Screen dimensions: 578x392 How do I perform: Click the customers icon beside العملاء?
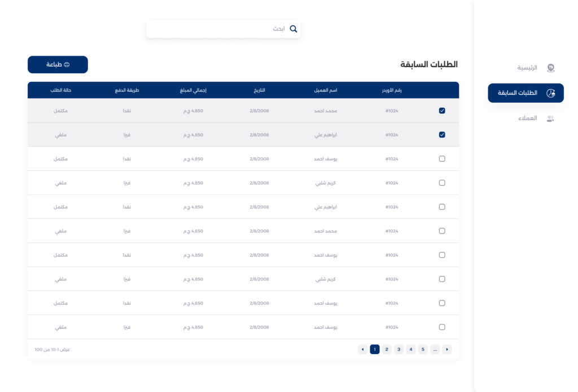(x=550, y=118)
